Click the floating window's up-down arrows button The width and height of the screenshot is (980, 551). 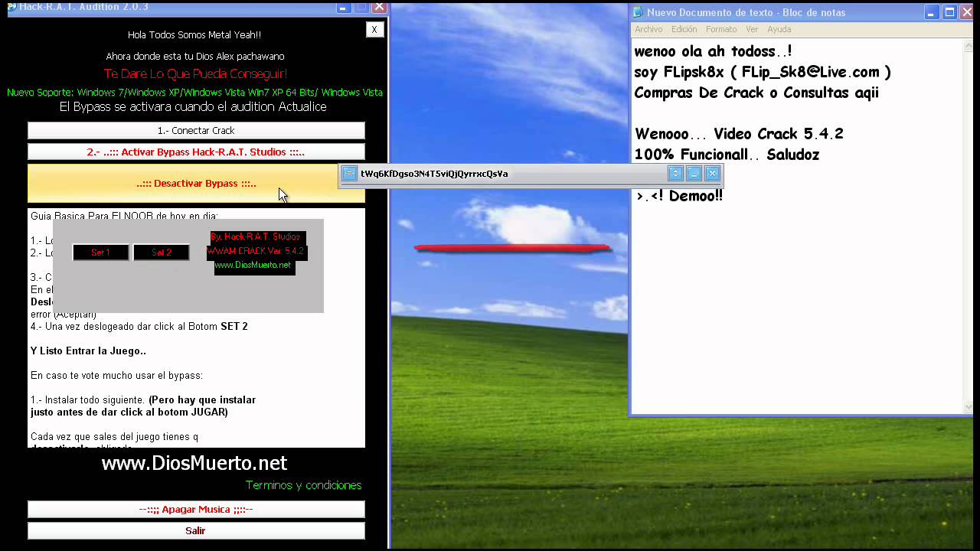(675, 174)
